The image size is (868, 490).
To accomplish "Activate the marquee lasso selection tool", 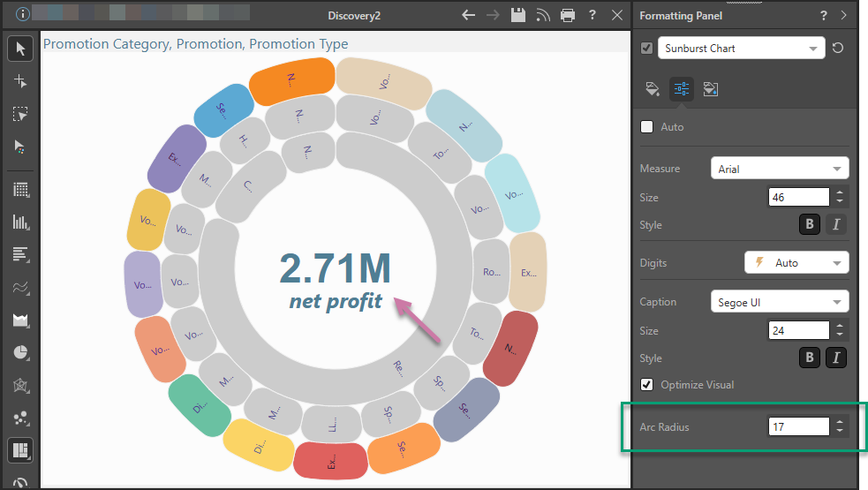I will pyautogui.click(x=20, y=114).
